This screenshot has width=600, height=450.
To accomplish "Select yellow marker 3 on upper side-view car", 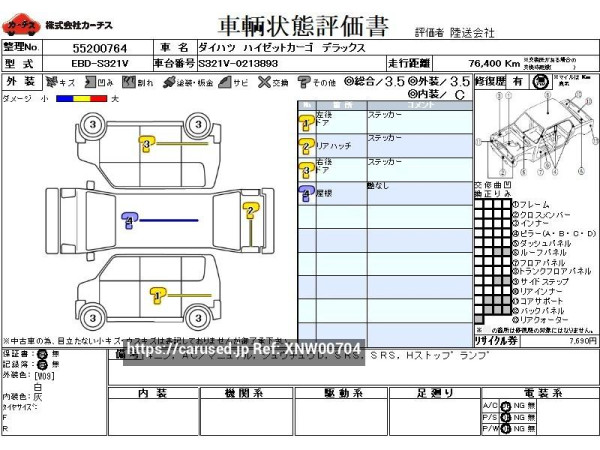I will click(147, 145).
